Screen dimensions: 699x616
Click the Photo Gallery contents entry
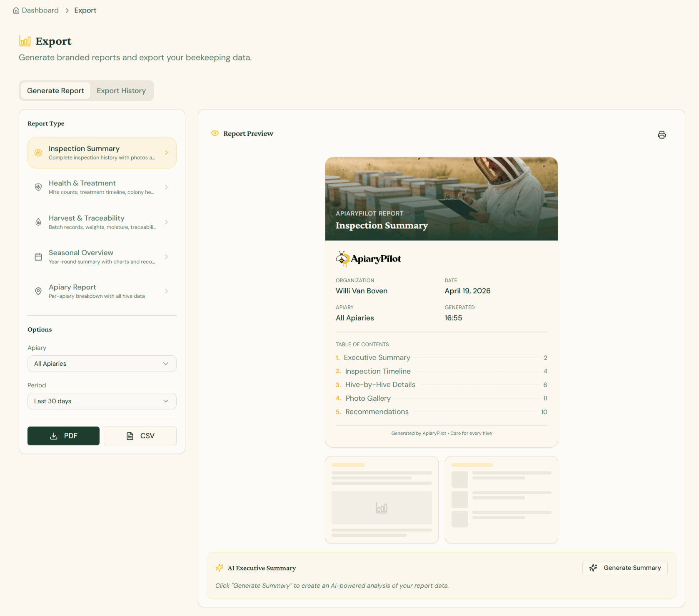441,398
